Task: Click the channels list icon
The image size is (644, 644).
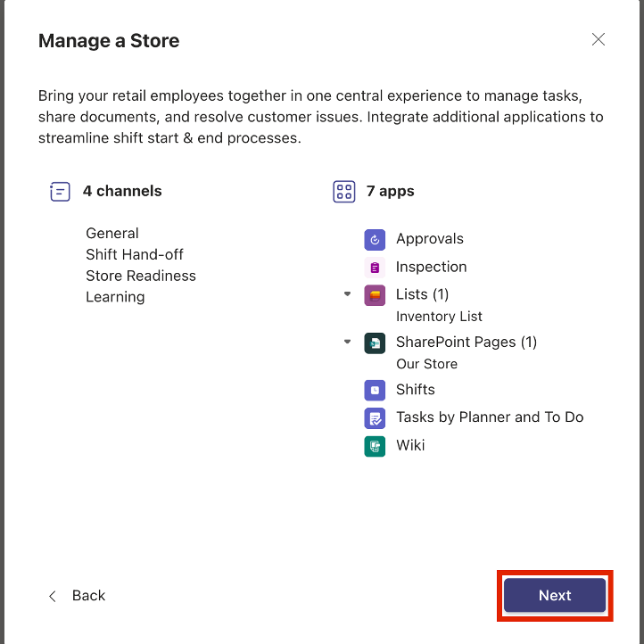Action: click(60, 192)
